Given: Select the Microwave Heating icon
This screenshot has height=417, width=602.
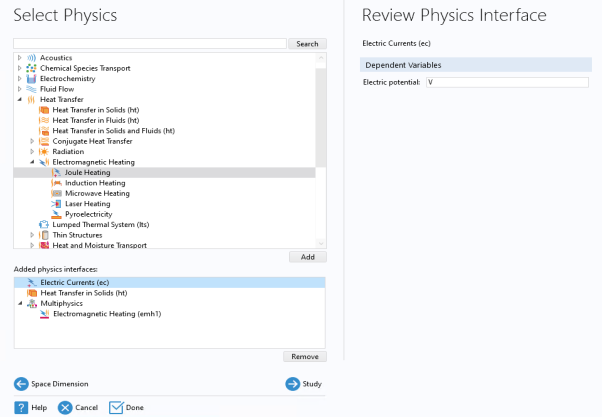Looking at the screenshot, I should pyautogui.click(x=56, y=194).
